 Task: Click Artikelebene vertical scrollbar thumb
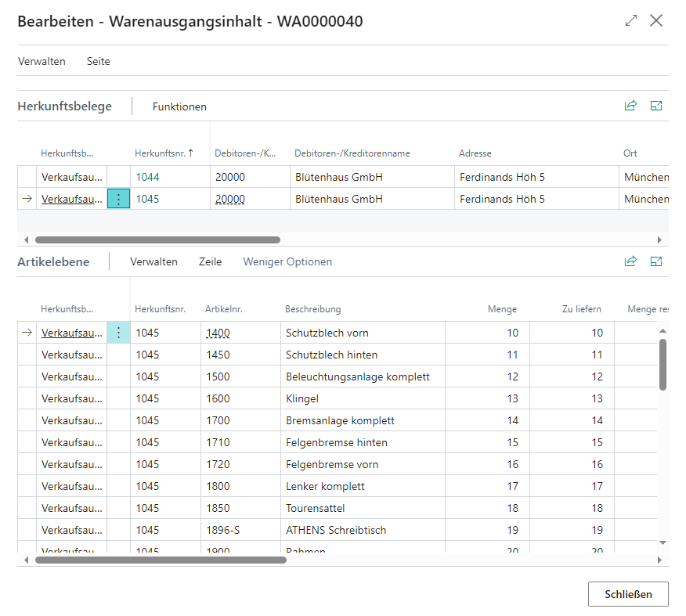click(663, 364)
